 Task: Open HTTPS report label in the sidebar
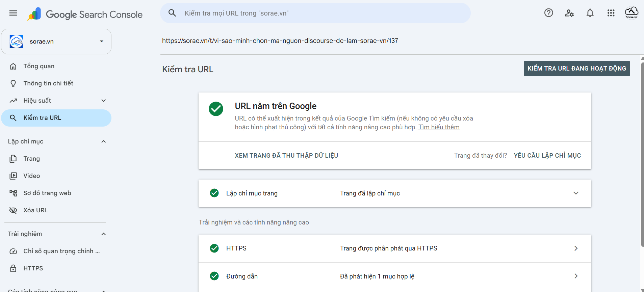[33, 268]
